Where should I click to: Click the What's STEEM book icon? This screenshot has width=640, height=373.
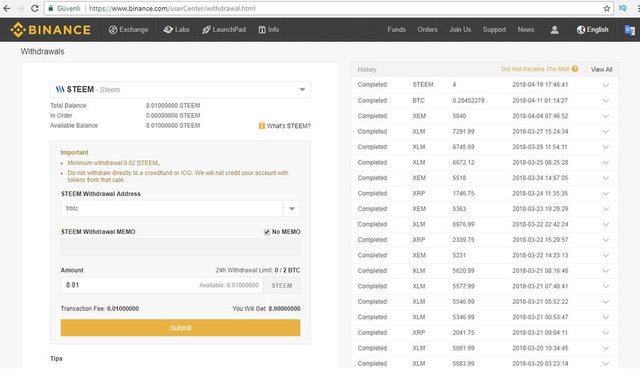click(262, 126)
